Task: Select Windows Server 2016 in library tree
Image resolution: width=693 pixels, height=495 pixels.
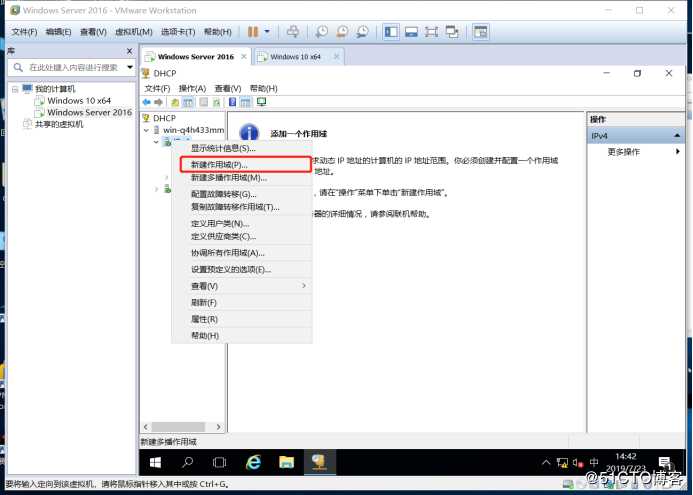Action: 90,112
